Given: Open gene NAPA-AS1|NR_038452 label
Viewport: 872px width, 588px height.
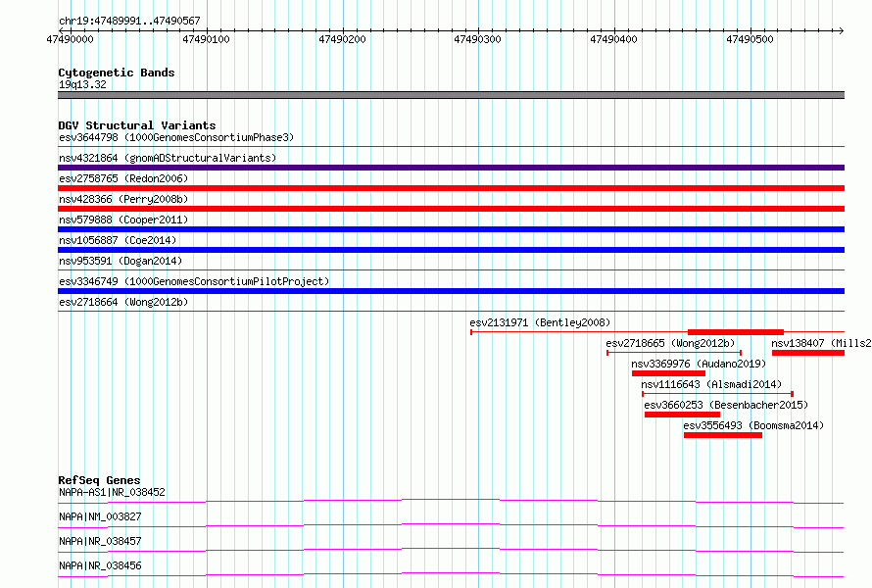Looking at the screenshot, I should click(112, 492).
